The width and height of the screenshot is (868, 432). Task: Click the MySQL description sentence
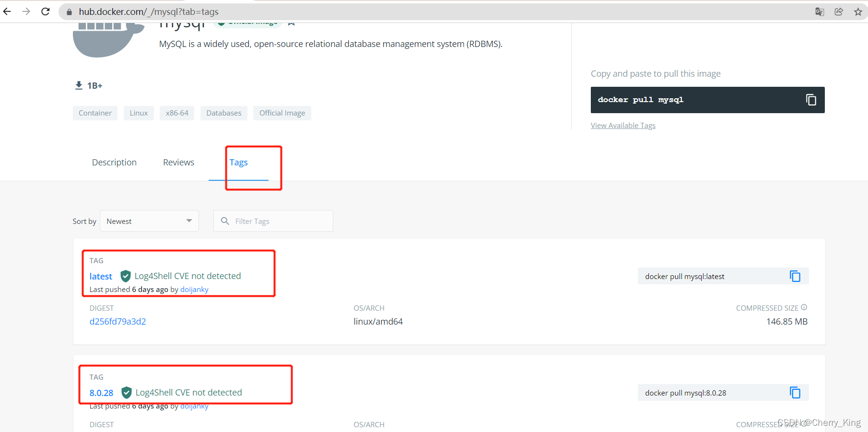click(331, 44)
